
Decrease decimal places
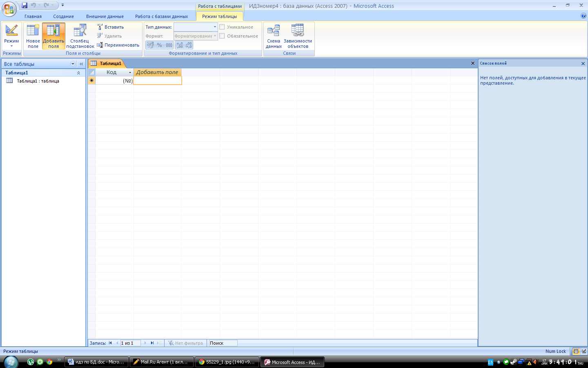point(189,45)
